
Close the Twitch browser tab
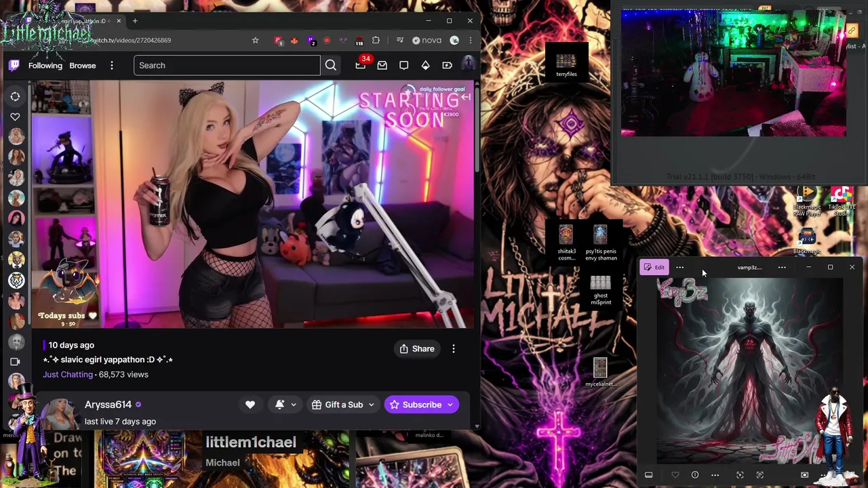(119, 21)
